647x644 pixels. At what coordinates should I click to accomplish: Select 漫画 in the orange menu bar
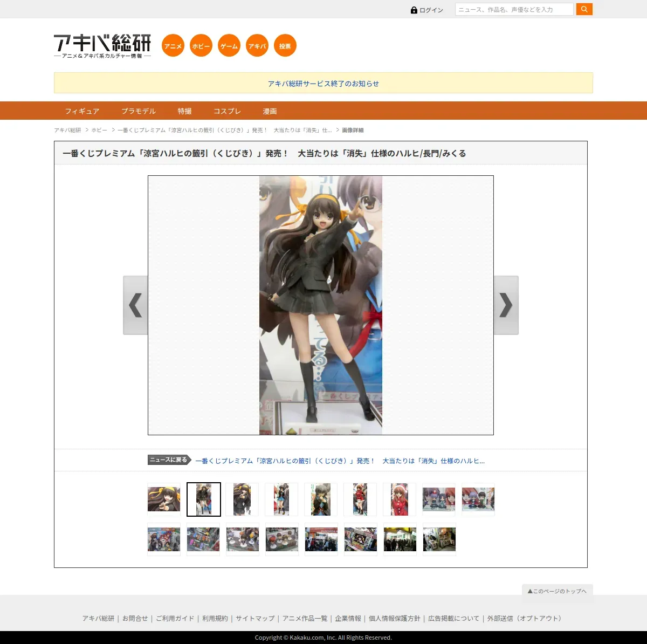pyautogui.click(x=270, y=111)
